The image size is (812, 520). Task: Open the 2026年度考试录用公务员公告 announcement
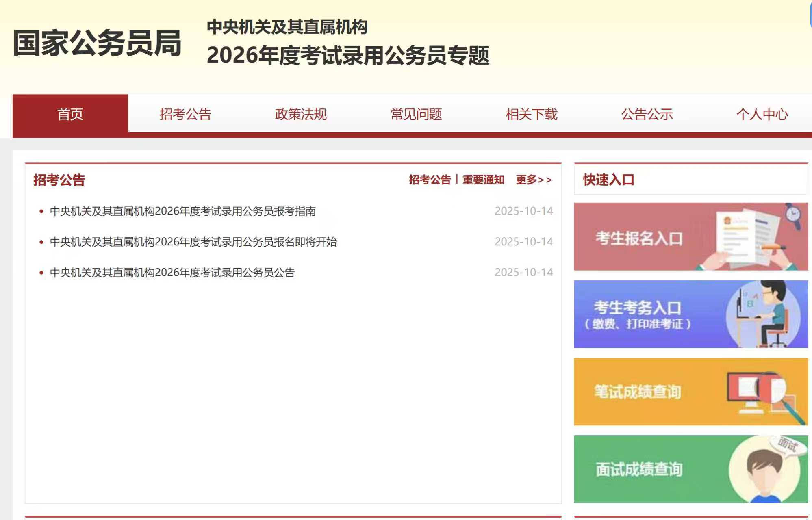(172, 272)
